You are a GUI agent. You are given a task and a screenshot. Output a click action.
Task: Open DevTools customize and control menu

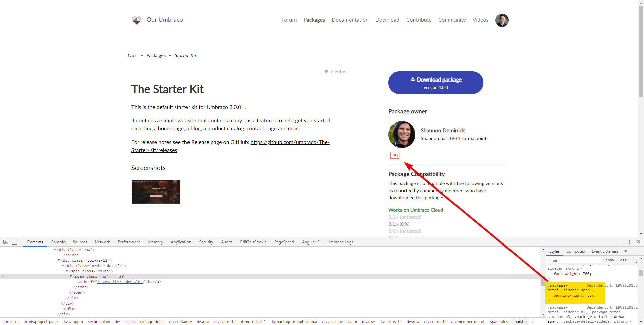pyautogui.click(x=629, y=242)
